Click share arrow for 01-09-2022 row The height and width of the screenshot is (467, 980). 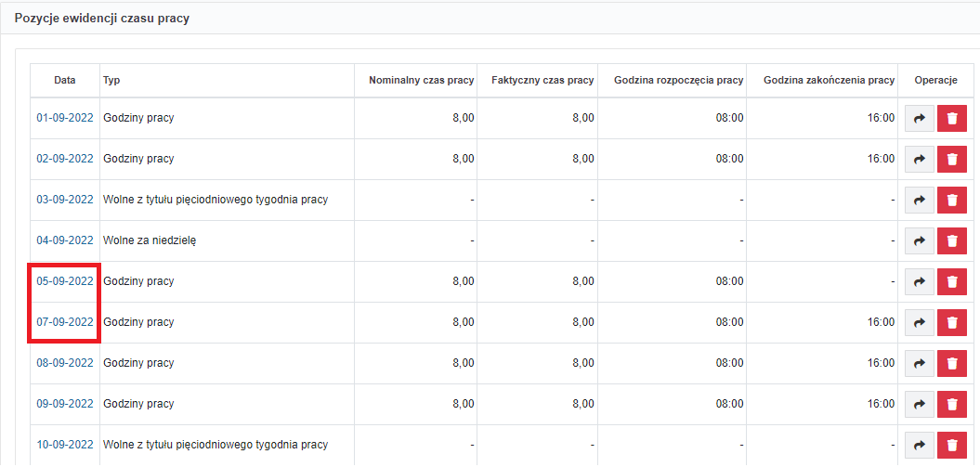920,118
